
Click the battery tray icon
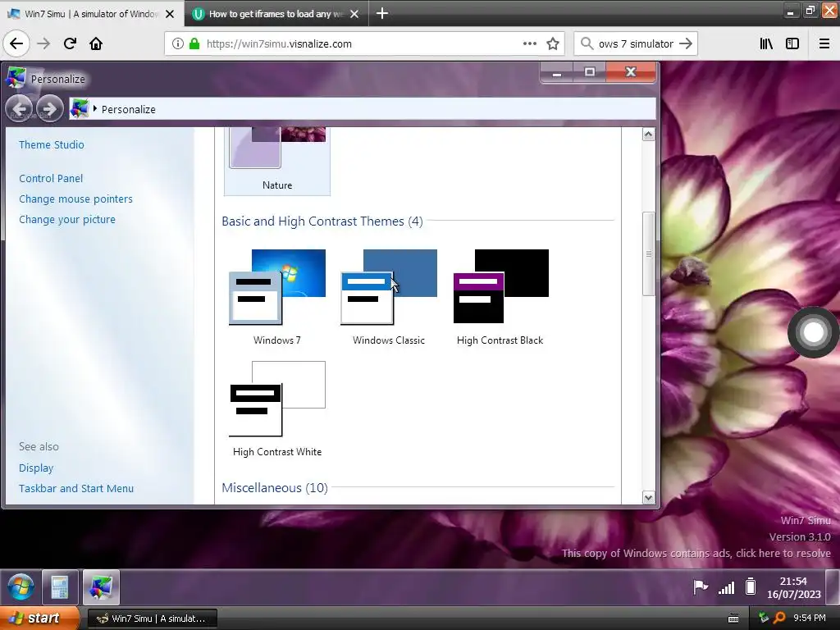tap(751, 587)
